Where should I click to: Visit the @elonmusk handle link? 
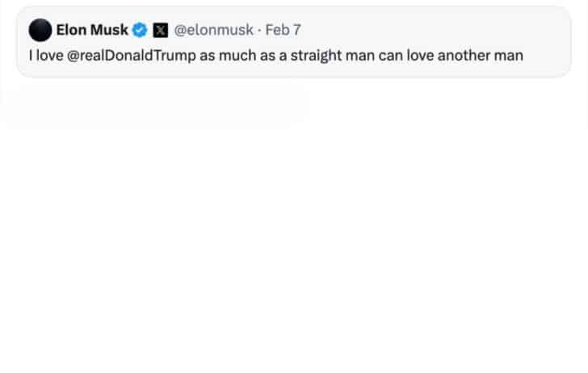tap(213, 30)
